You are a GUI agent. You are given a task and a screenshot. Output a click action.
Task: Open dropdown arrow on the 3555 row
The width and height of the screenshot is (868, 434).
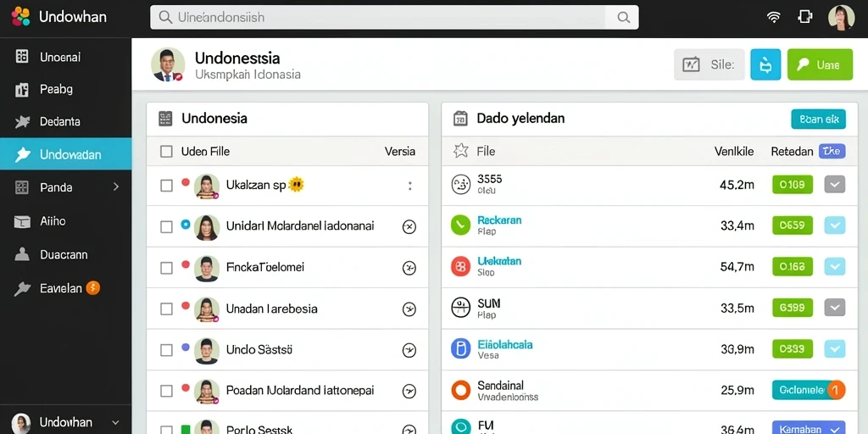(835, 184)
